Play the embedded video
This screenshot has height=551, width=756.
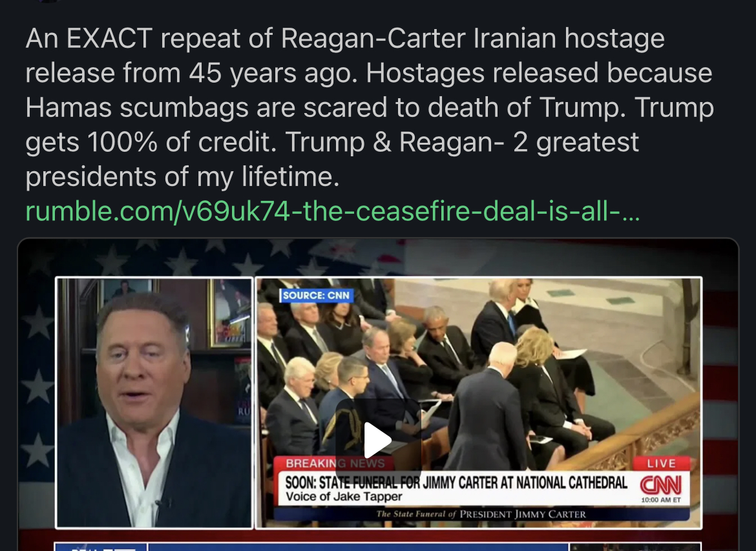tap(378, 440)
